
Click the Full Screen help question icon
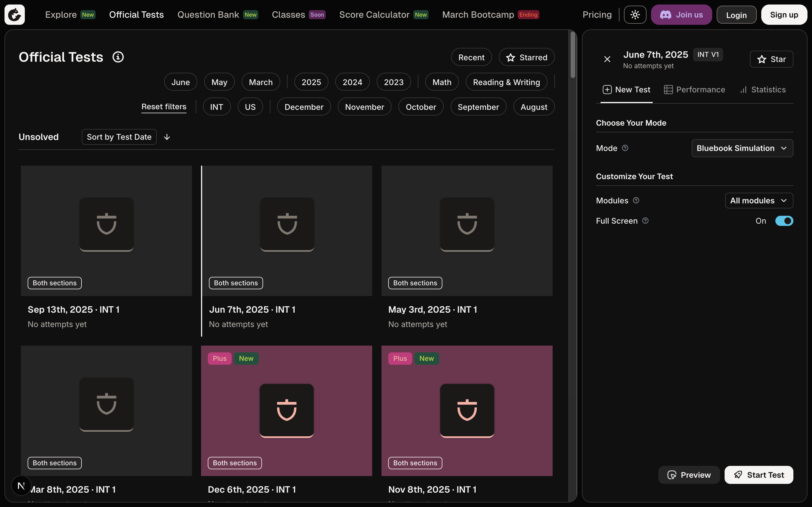pos(645,221)
